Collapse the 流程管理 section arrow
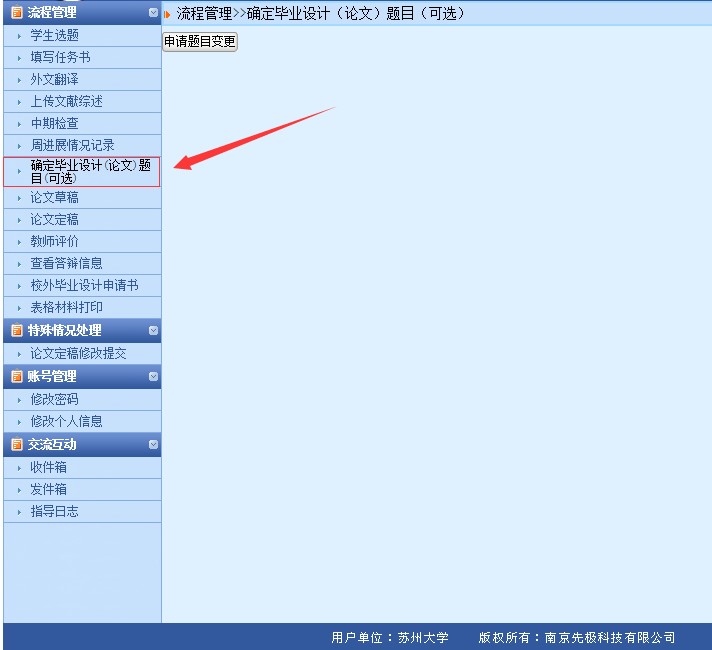Viewport: 712px width, 650px height. (153, 13)
